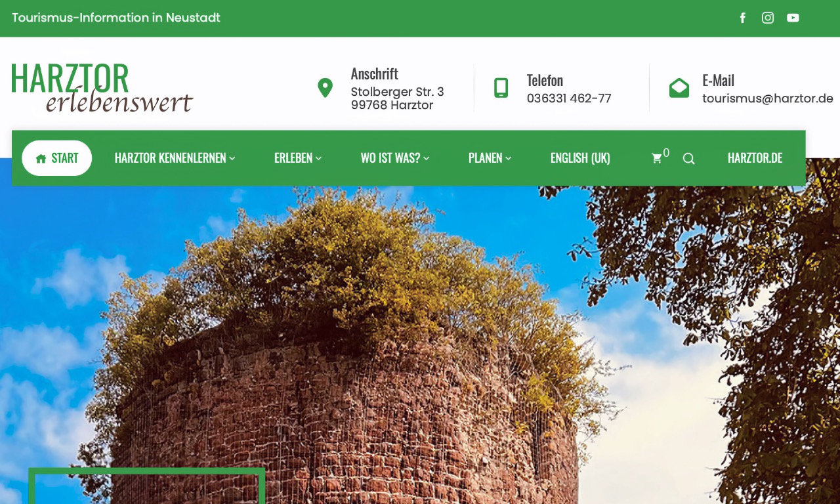
Task: Open the YouTube channel icon
Action: tap(793, 18)
